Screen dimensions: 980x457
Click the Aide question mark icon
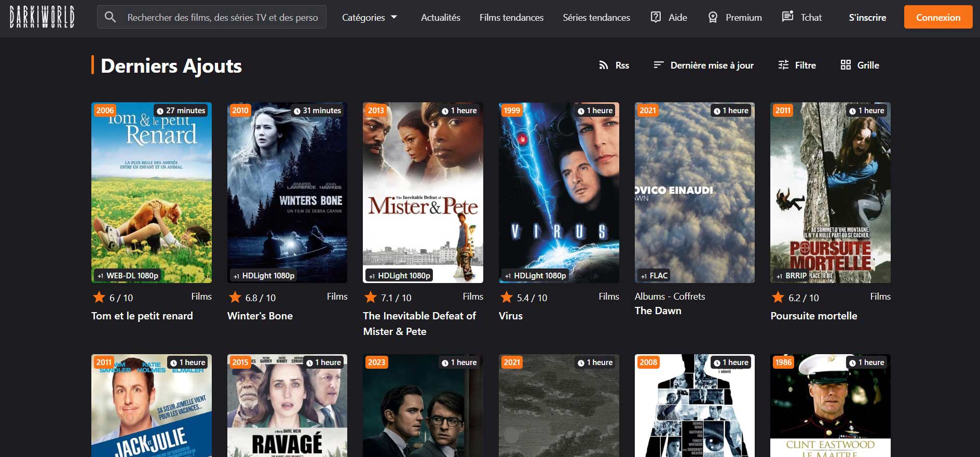coord(656,17)
